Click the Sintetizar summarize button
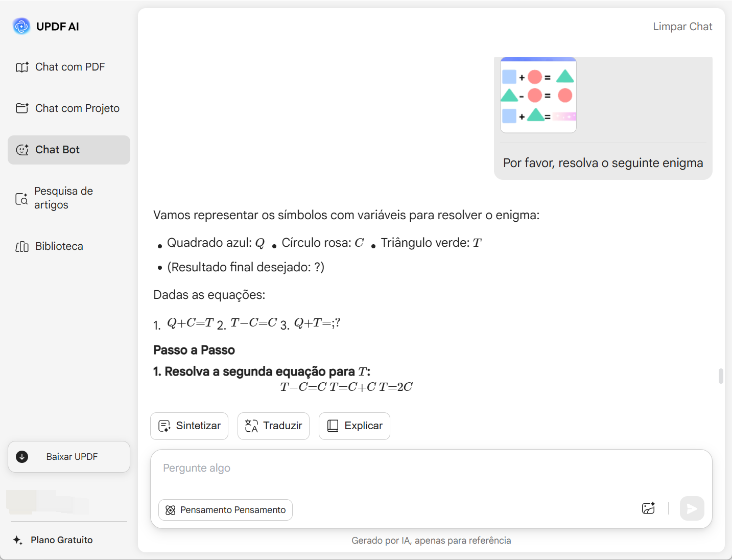732x560 pixels. (x=189, y=426)
